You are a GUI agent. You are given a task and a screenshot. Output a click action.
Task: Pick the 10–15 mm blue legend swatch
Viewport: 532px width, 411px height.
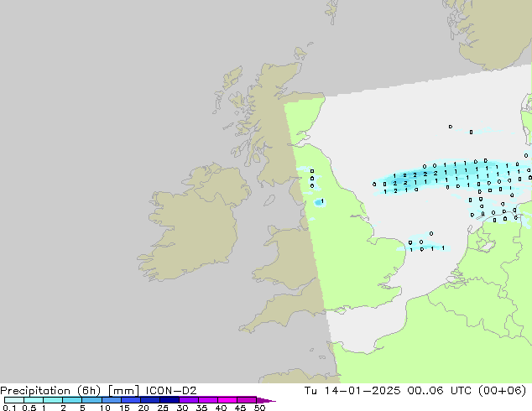click(112, 400)
